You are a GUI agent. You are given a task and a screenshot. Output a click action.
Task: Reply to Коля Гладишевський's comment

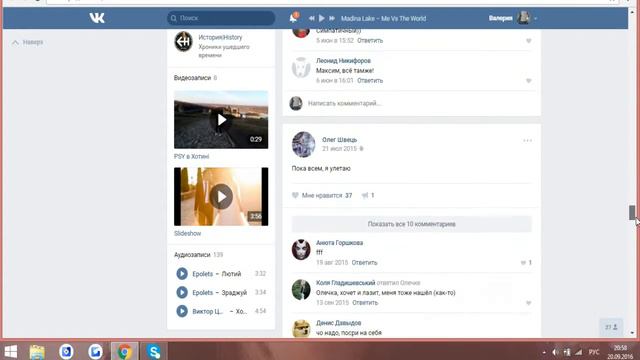[365, 302]
